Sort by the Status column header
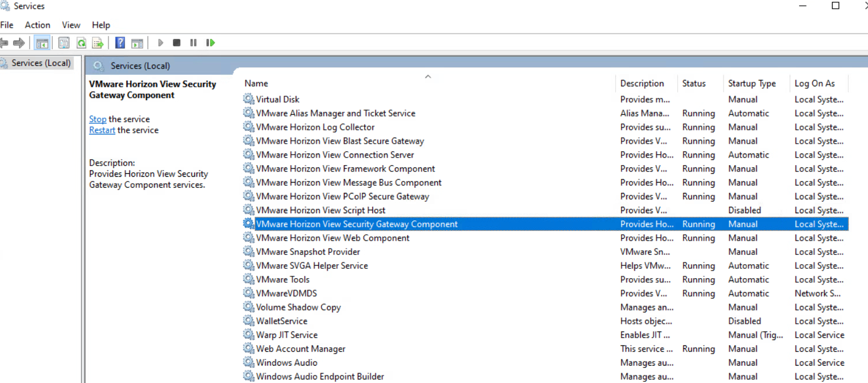The image size is (868, 383). [x=694, y=83]
